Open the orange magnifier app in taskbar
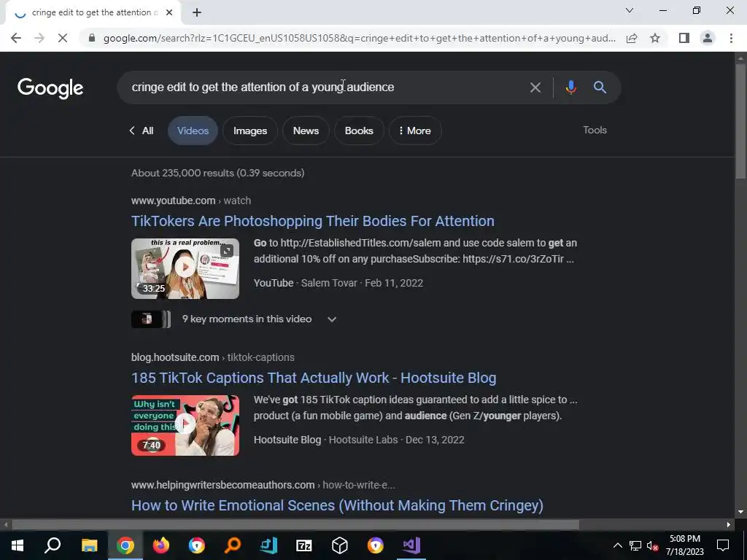Image resolution: width=747 pixels, height=560 pixels. [233, 545]
